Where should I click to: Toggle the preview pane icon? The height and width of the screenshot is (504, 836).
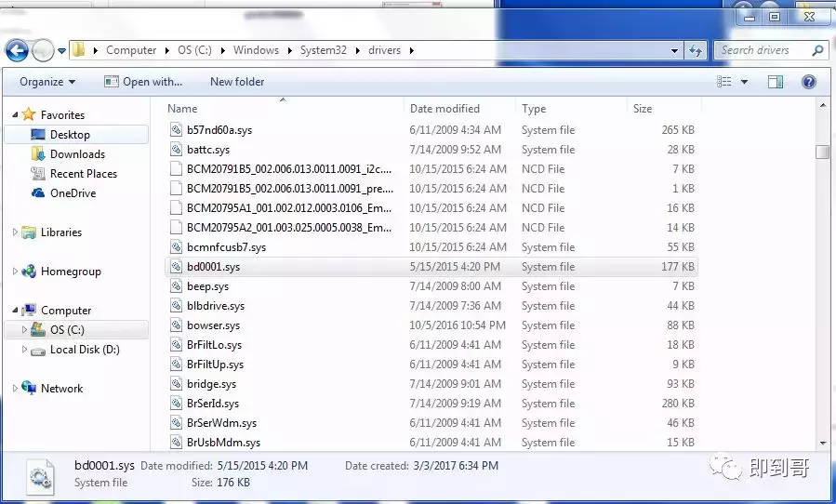[x=776, y=82]
